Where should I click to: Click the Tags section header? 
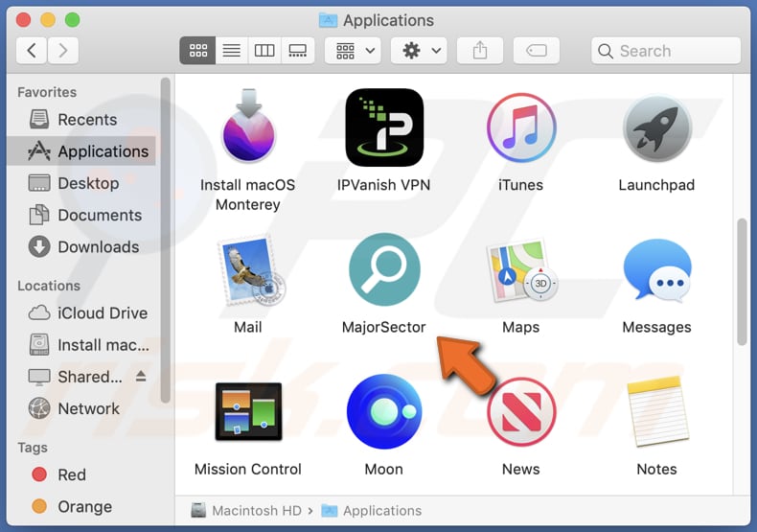pyautogui.click(x=33, y=448)
